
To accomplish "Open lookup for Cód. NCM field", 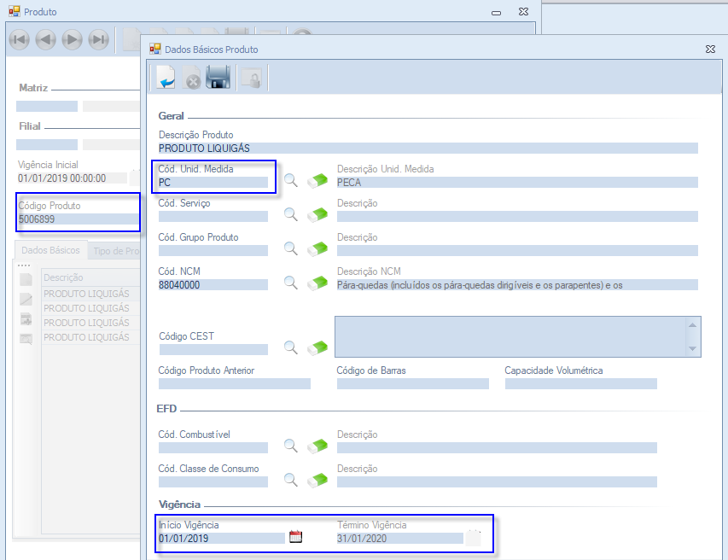I will click(291, 283).
